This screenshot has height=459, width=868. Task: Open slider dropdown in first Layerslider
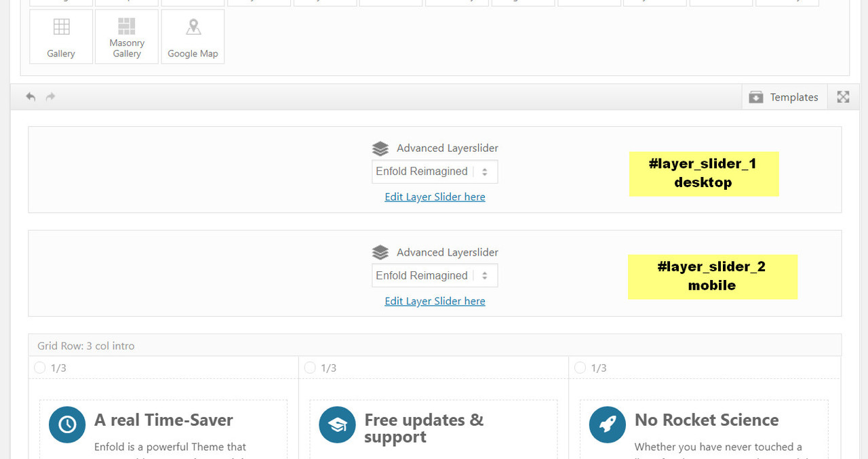(435, 172)
